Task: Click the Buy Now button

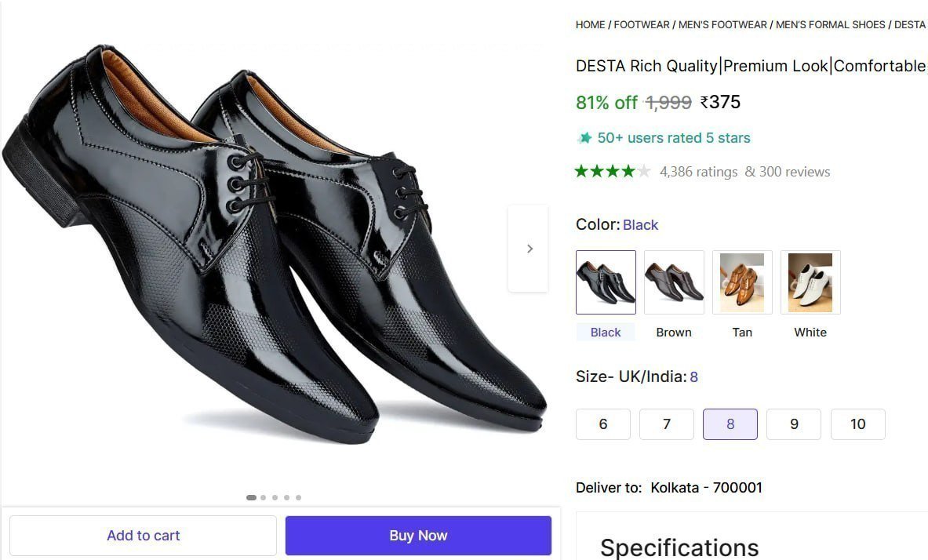Action: pyautogui.click(x=418, y=535)
